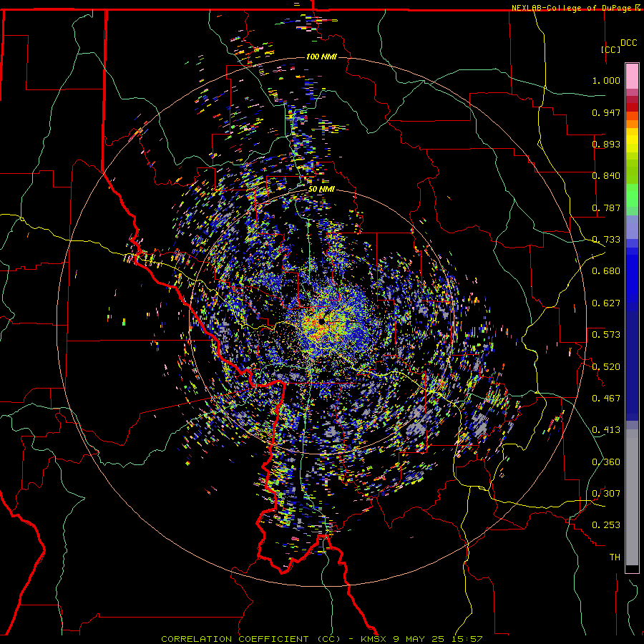This screenshot has width=644, height=644.
Task: Pick the pink swatch at top of color bar
Action: tap(632, 77)
